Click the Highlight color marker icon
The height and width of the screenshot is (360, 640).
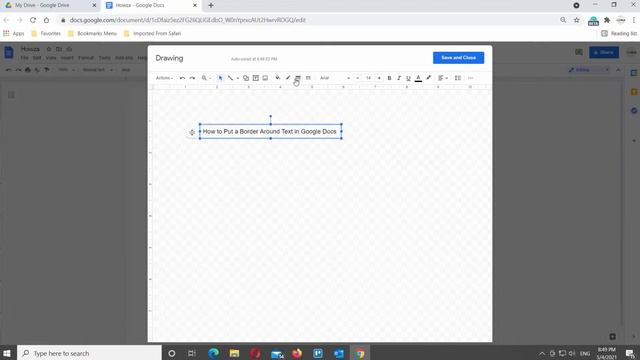[429, 78]
